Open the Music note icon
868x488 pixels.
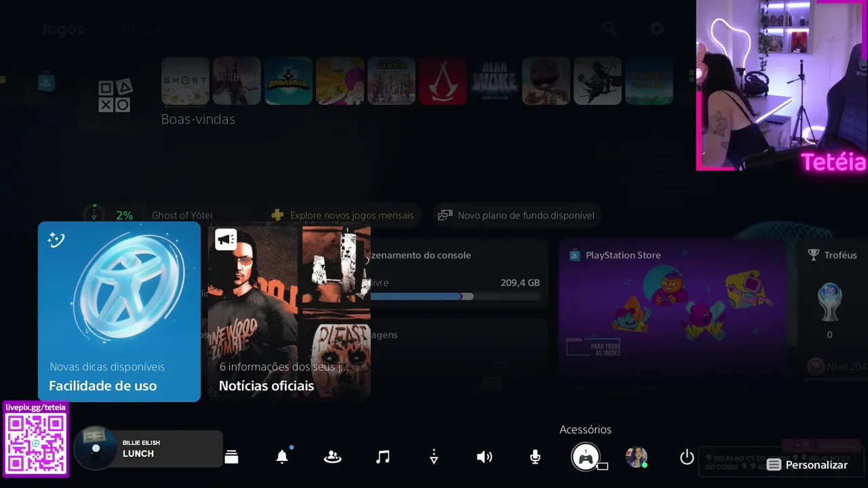tap(383, 457)
